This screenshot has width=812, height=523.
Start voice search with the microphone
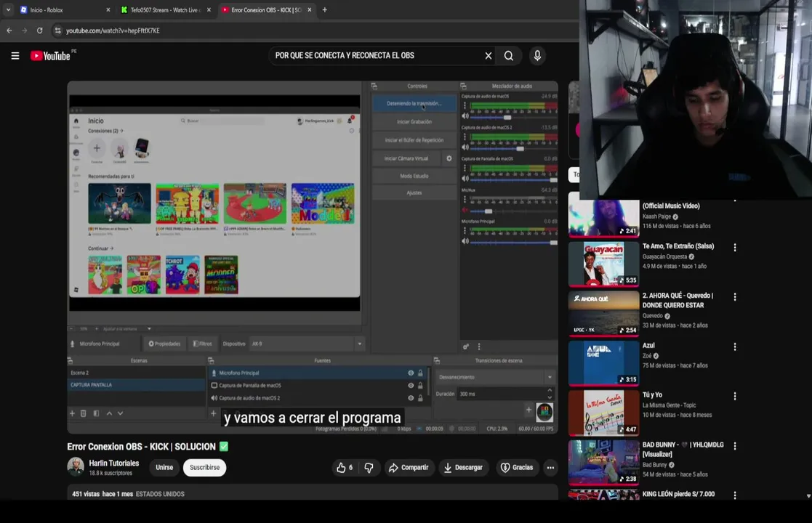point(537,56)
